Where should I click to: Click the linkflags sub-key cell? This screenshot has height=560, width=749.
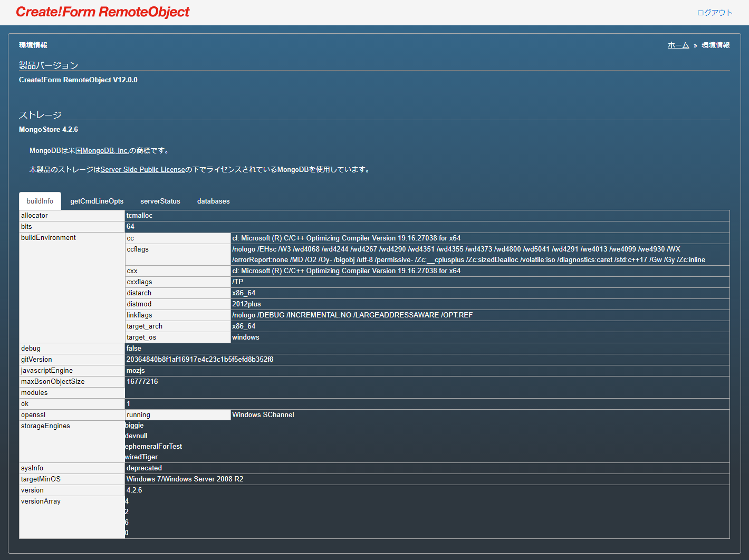click(x=178, y=315)
